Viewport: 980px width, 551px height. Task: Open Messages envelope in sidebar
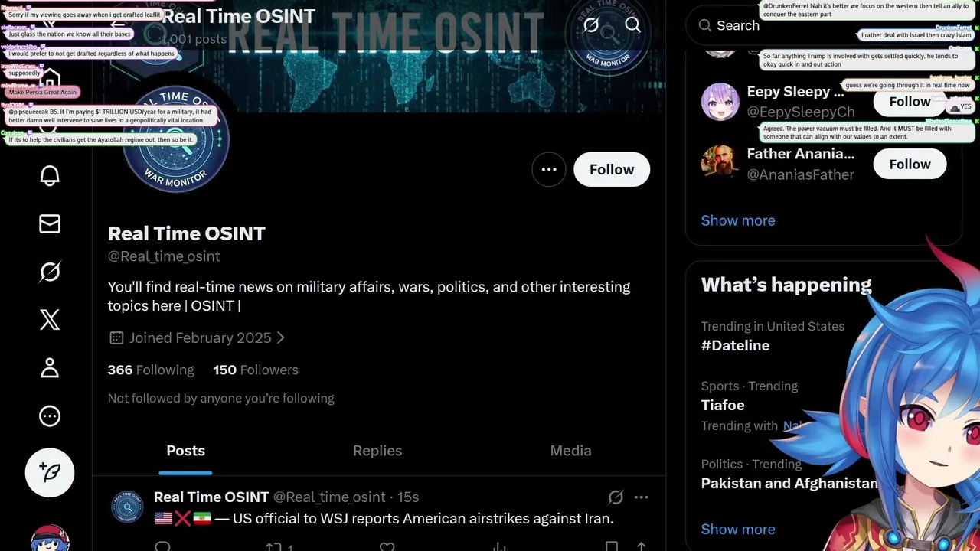coord(50,223)
